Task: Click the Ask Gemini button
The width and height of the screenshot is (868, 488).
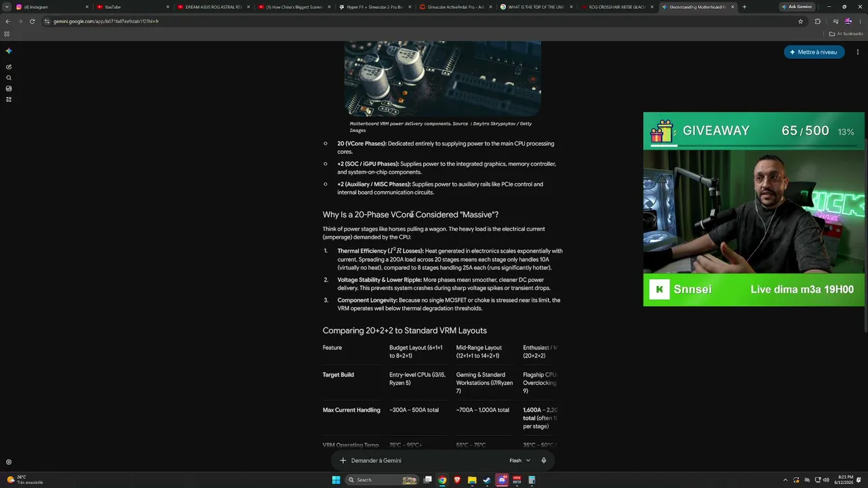Action: pos(797,7)
